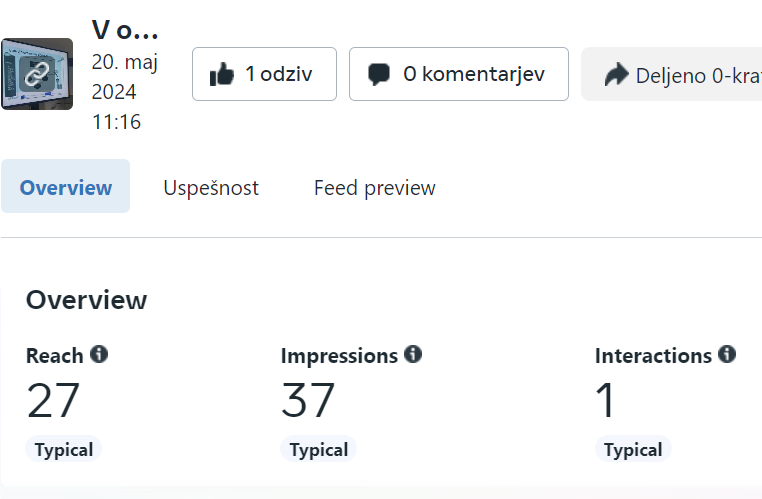Click the Interactions info icon
This screenshot has height=499, width=762.
tap(727, 354)
